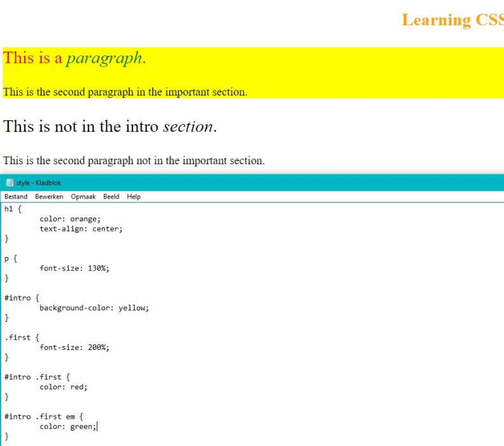Click 'This is the second paragraph not in the important section.'

click(134, 160)
